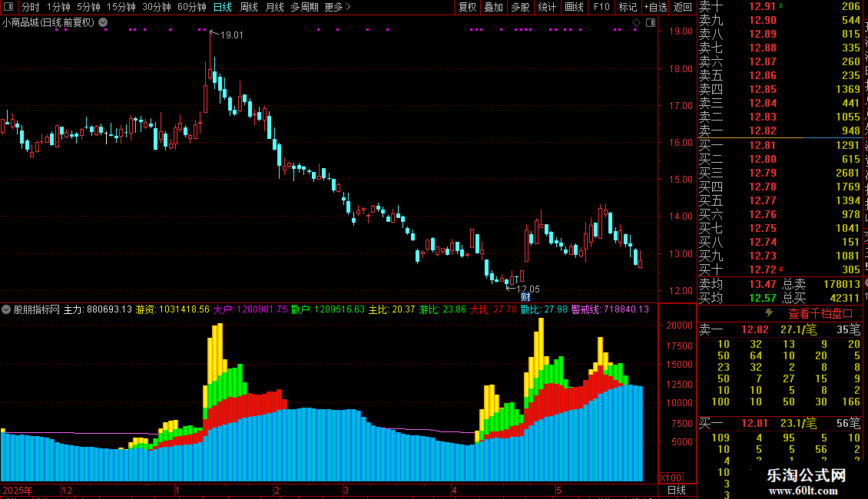Click the X100 scale label
The height and width of the screenshot is (499, 868).
671,478
